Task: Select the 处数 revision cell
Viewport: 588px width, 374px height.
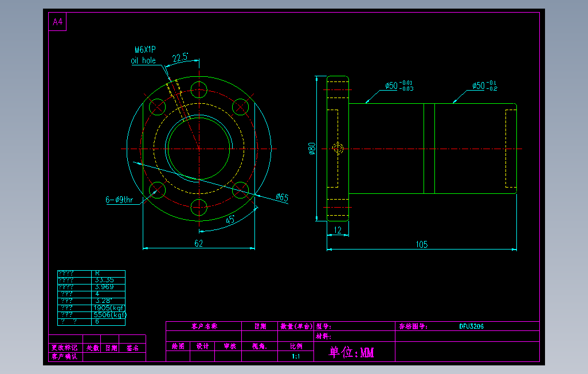Action: tap(93, 348)
